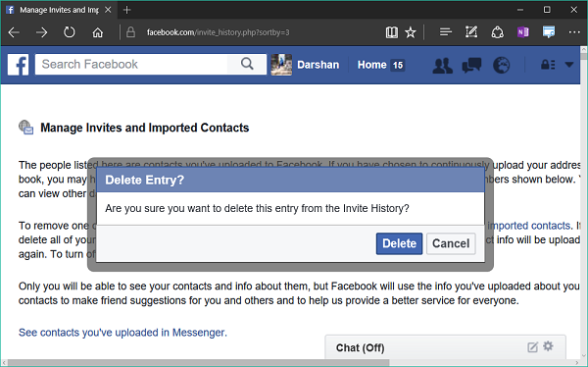Open the OneNote extension icon
This screenshot has height=367, width=588.
523,32
